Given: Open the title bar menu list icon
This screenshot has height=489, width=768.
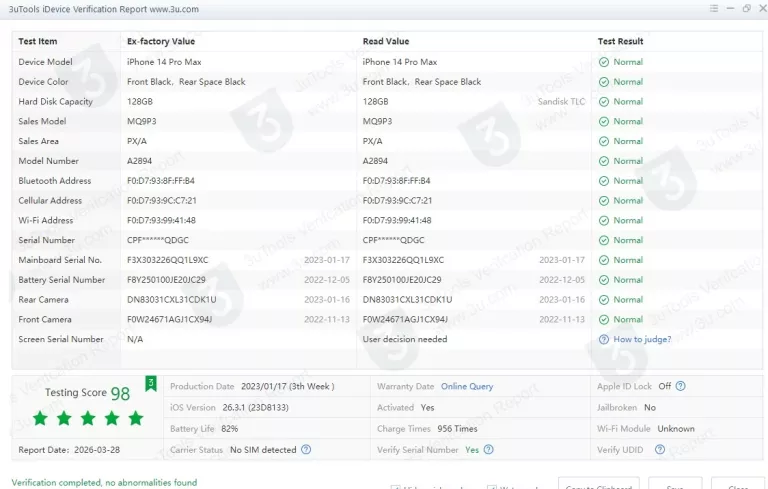Looking at the screenshot, I should point(714,8).
